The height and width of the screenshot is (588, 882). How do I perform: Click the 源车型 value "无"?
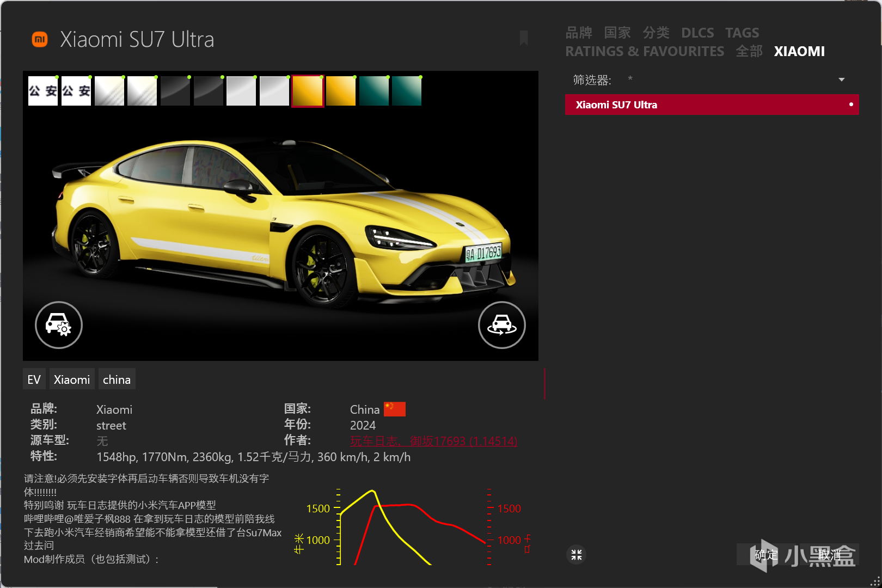pos(102,441)
